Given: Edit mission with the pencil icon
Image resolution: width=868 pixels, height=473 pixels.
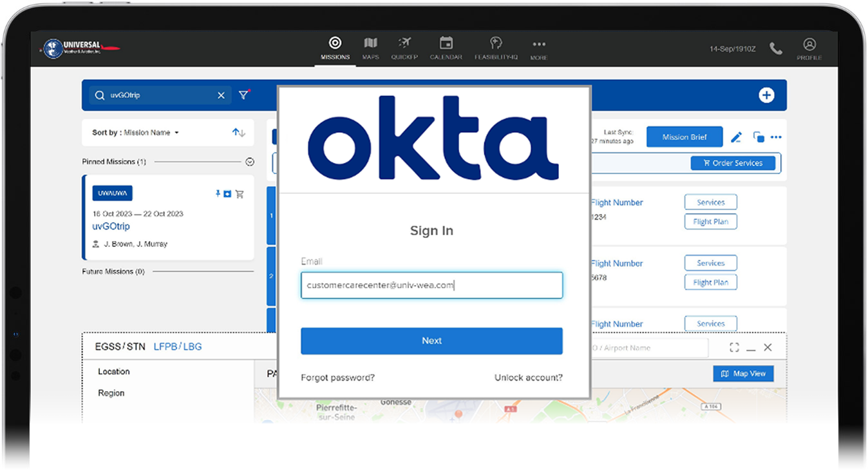Looking at the screenshot, I should (737, 137).
